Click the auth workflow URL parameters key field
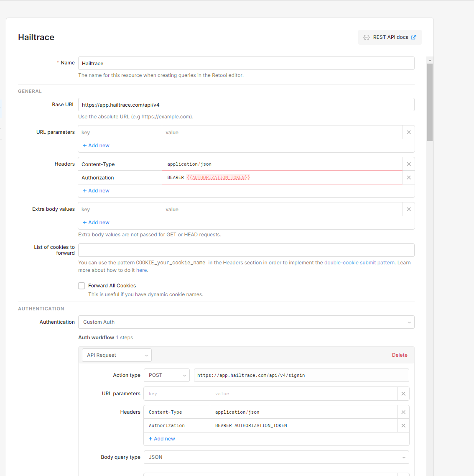Image resolution: width=474 pixels, height=476 pixels. [177, 394]
